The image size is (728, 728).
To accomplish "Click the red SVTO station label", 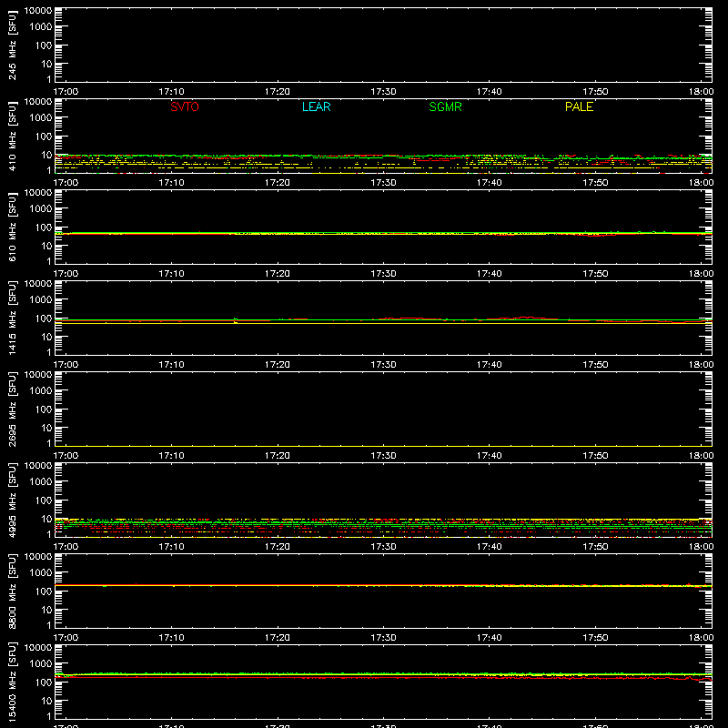I will tap(185, 106).
